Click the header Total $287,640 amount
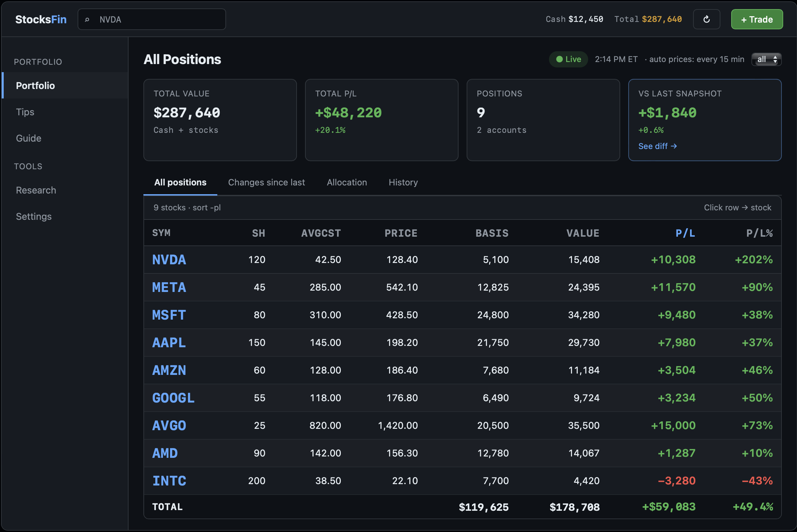The height and width of the screenshot is (532, 797). tap(661, 19)
